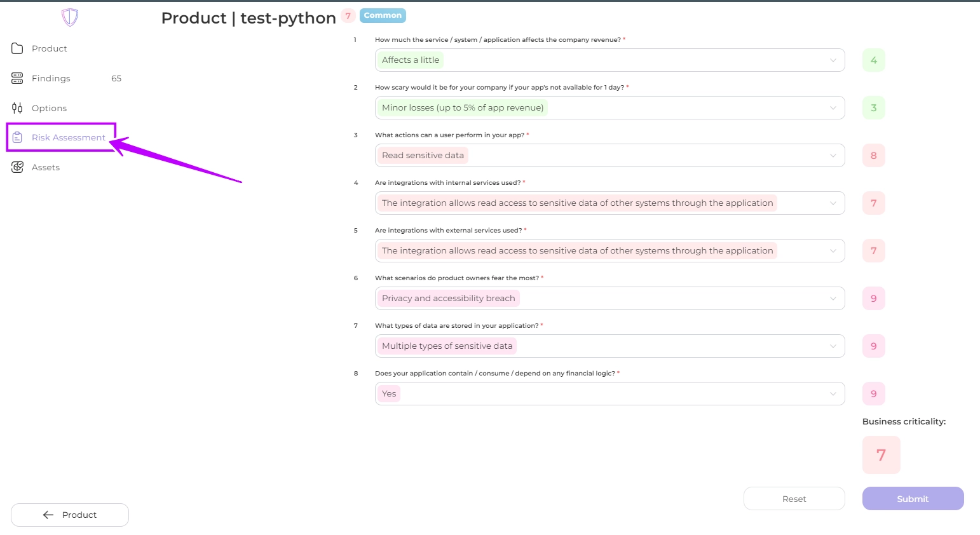This screenshot has height=535, width=980.
Task: Click the Options sliders icon
Action: (17, 108)
